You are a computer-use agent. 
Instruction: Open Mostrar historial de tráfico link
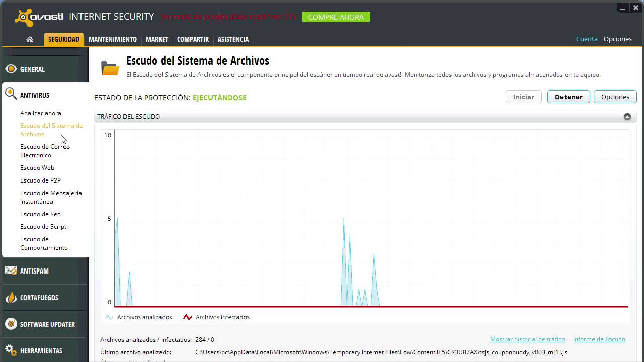[x=527, y=339]
